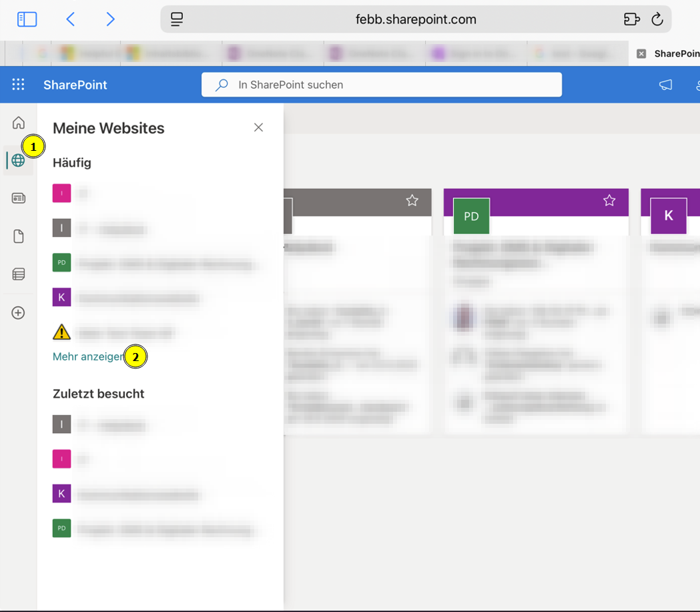Open the K site card logo

point(669,216)
